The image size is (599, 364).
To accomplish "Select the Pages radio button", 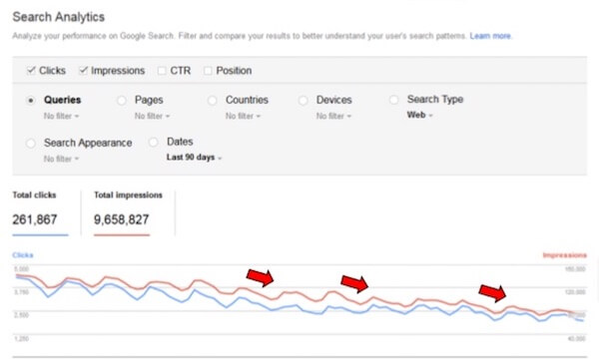I will point(122,101).
